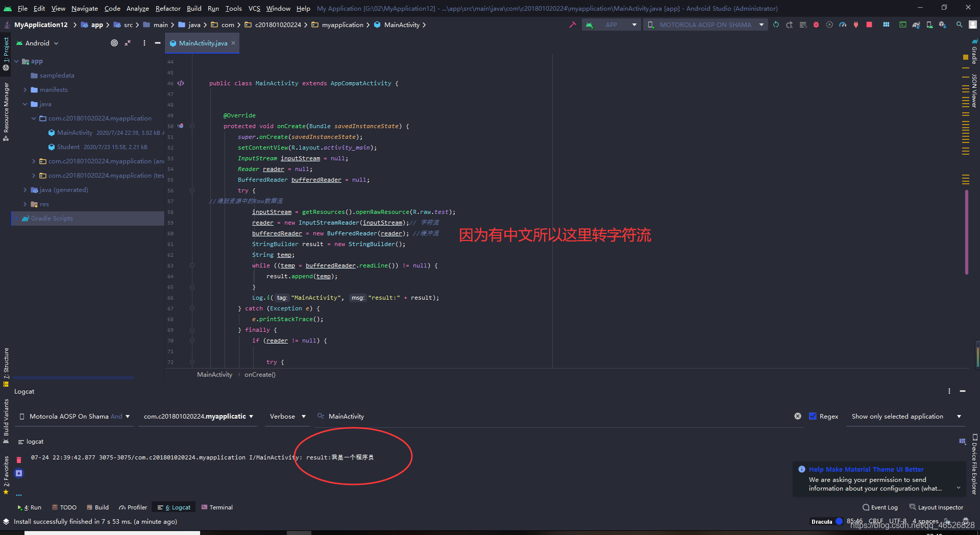The image size is (980, 535).
Task: Open Project panel options three-dot menu
Action: (x=144, y=43)
